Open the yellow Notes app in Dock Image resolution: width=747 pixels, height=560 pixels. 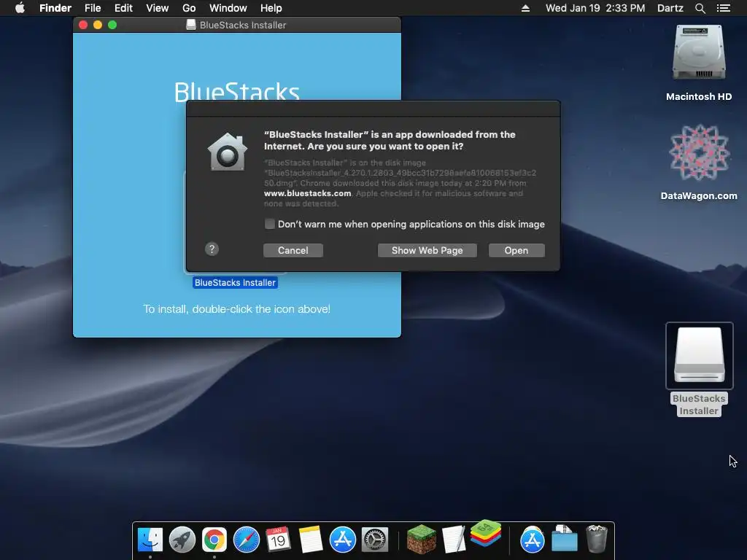pyautogui.click(x=311, y=540)
